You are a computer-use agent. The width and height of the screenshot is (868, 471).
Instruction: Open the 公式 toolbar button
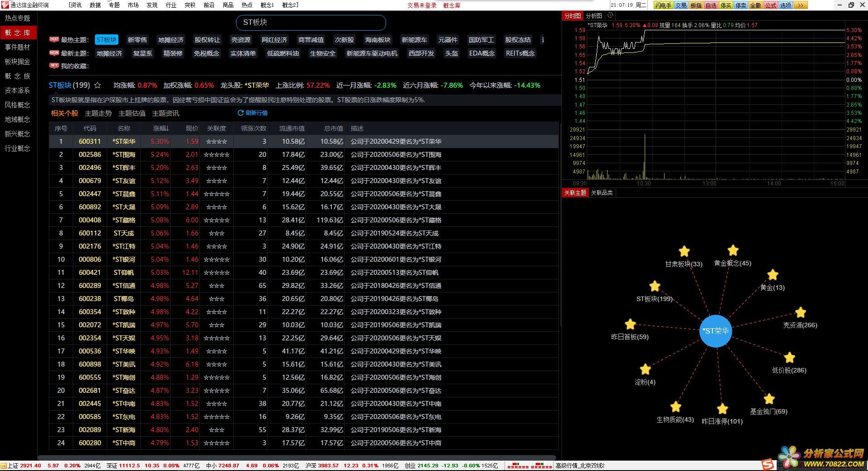pos(771,5)
